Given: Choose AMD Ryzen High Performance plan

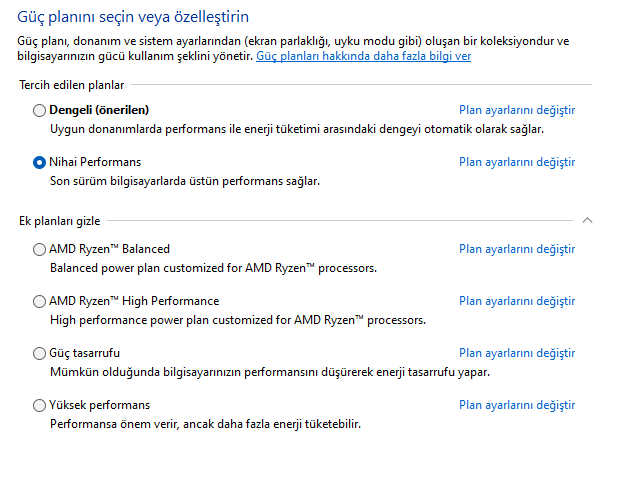Looking at the screenshot, I should pos(39,301).
